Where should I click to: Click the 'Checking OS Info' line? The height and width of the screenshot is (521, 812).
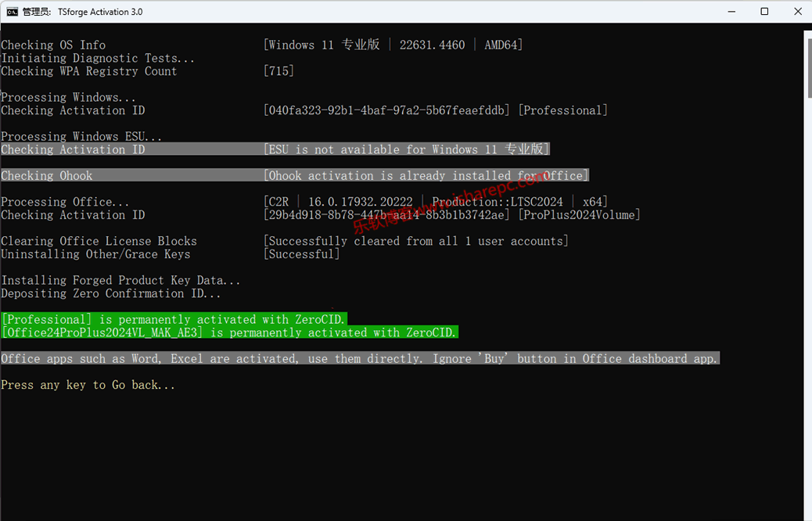(53, 45)
